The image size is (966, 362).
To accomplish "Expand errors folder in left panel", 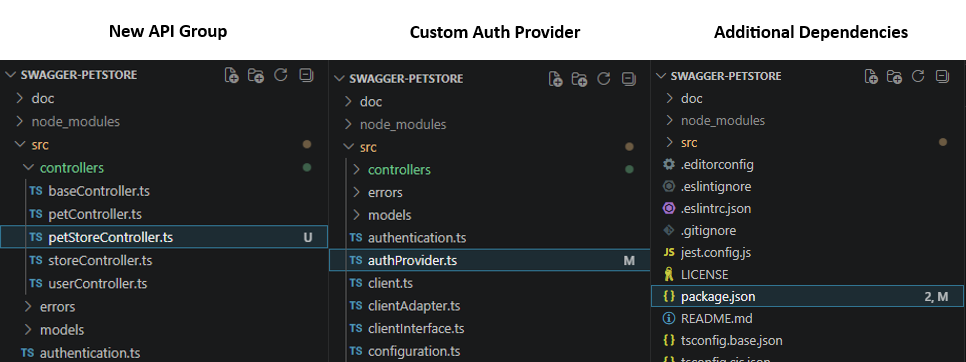I will pos(28,307).
